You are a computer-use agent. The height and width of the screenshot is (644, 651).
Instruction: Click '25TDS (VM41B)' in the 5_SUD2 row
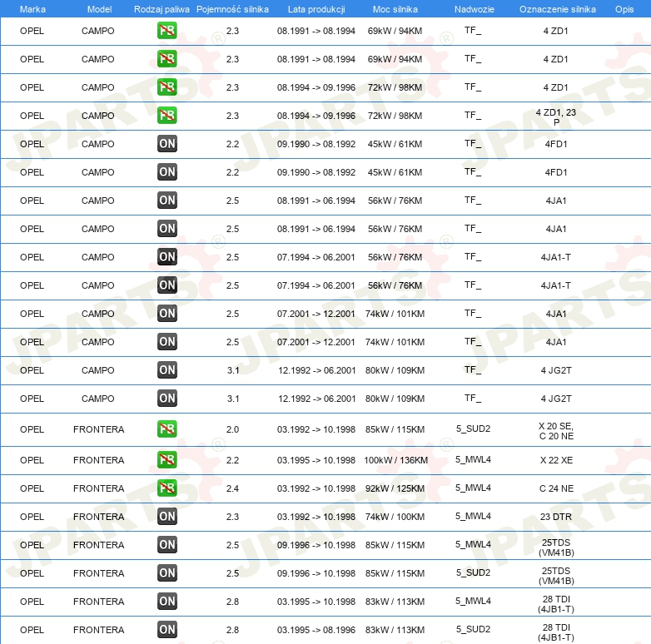556,576
